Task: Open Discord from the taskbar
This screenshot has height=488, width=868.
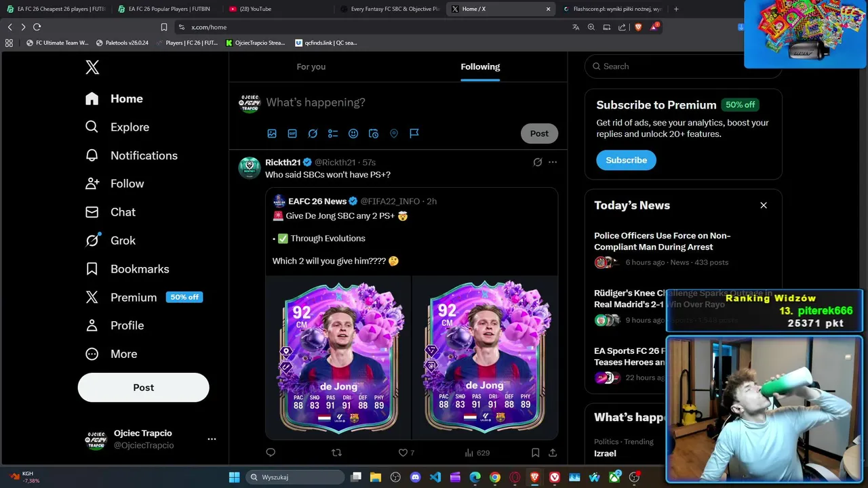Action: (415, 477)
